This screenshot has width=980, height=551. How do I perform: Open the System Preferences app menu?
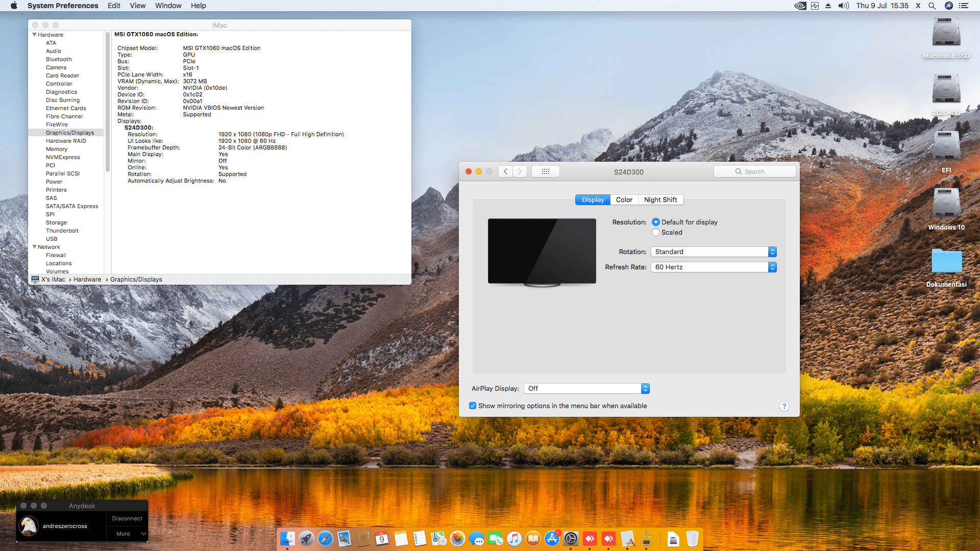coord(63,6)
